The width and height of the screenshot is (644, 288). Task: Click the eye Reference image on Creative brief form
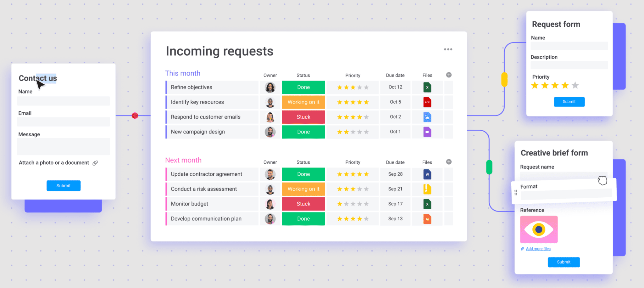click(x=539, y=229)
